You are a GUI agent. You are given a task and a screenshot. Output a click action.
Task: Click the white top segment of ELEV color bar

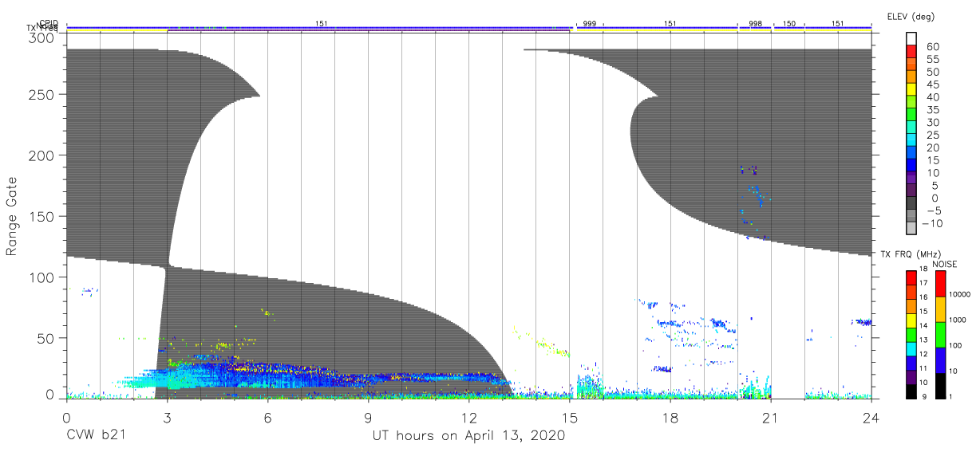(x=911, y=39)
